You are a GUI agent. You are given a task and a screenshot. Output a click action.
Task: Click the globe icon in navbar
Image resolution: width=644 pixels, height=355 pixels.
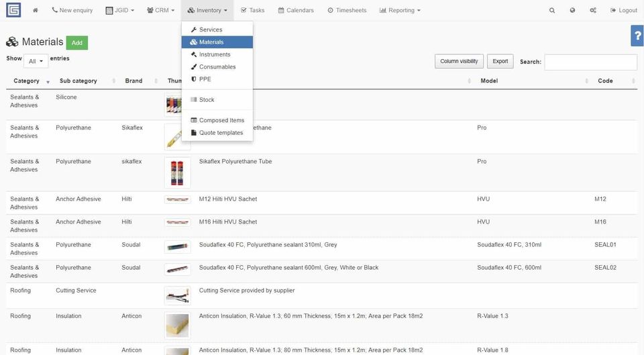[x=572, y=10]
